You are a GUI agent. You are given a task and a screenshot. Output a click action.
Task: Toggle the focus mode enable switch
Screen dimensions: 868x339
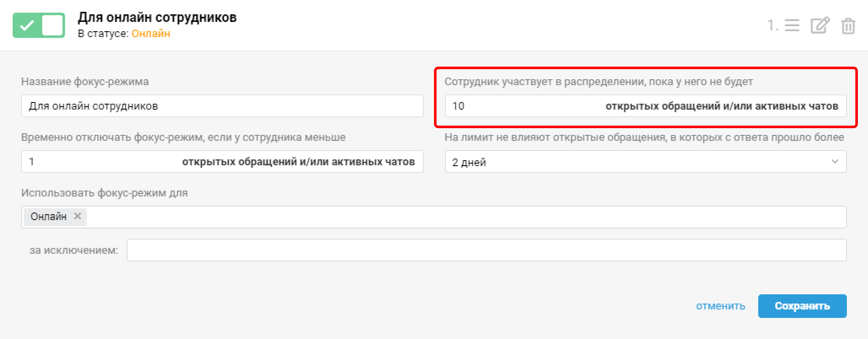[39, 25]
